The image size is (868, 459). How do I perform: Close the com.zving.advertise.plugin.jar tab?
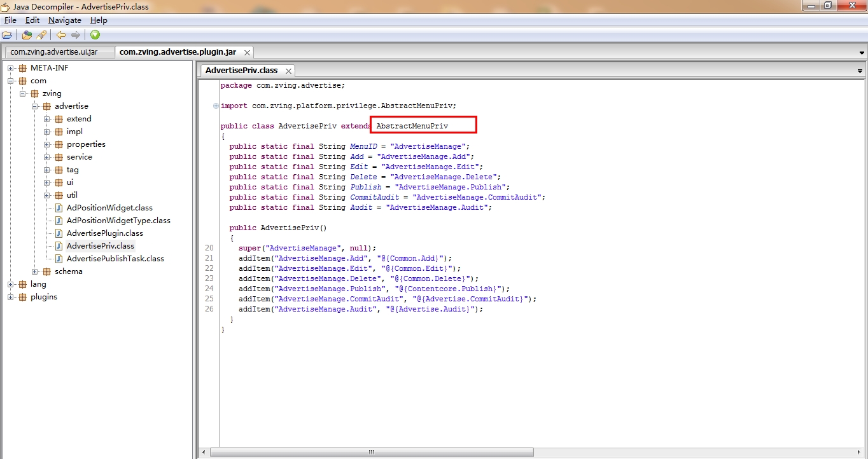pos(247,53)
